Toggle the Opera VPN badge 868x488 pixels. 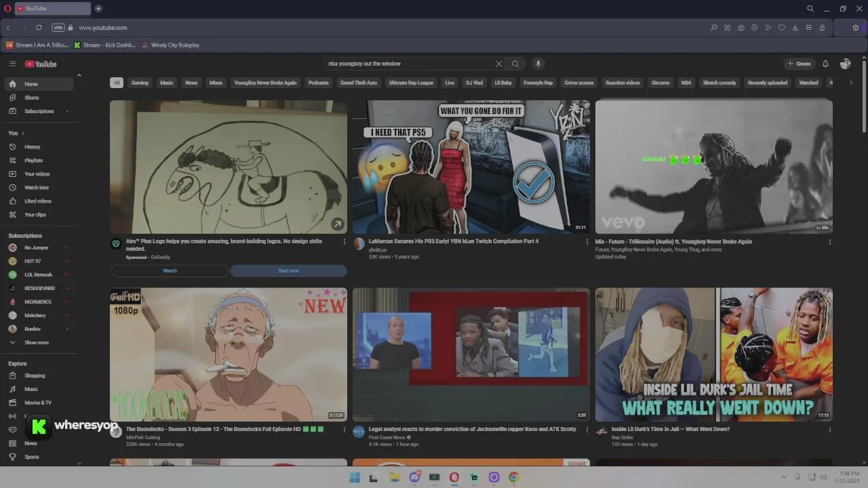[x=58, y=28]
